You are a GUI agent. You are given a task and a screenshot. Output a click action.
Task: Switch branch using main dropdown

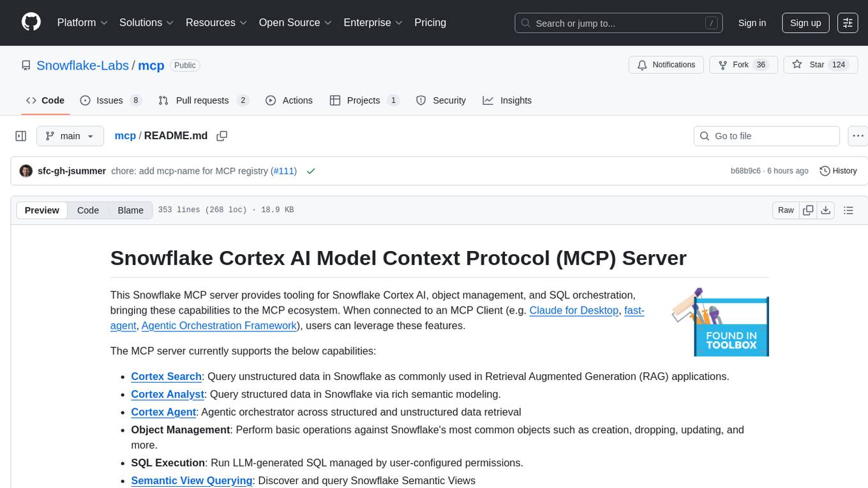(70, 136)
